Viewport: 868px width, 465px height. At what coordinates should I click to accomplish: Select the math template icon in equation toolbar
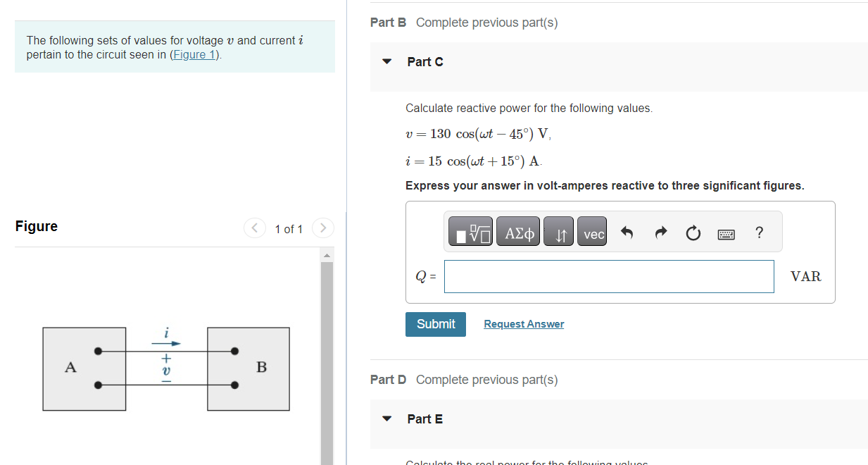click(470, 231)
